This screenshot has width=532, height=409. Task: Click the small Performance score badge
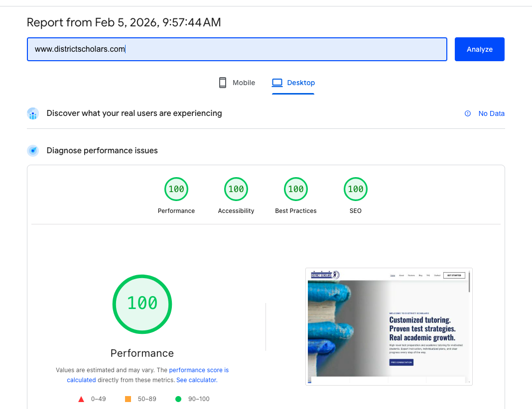pyautogui.click(x=176, y=189)
